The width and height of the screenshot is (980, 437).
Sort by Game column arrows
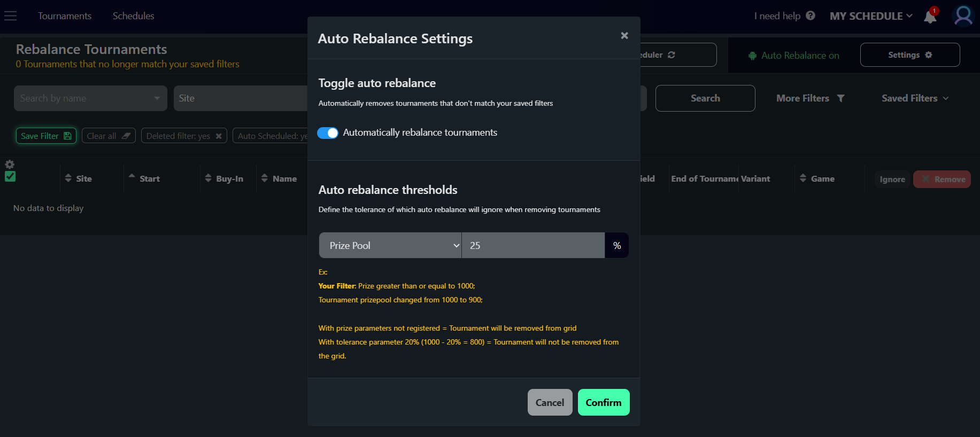tap(803, 178)
